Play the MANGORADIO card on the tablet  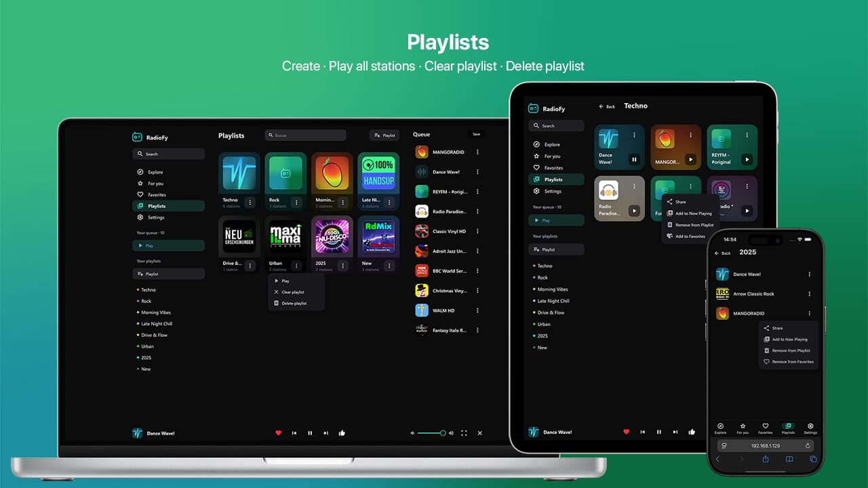[x=690, y=160]
